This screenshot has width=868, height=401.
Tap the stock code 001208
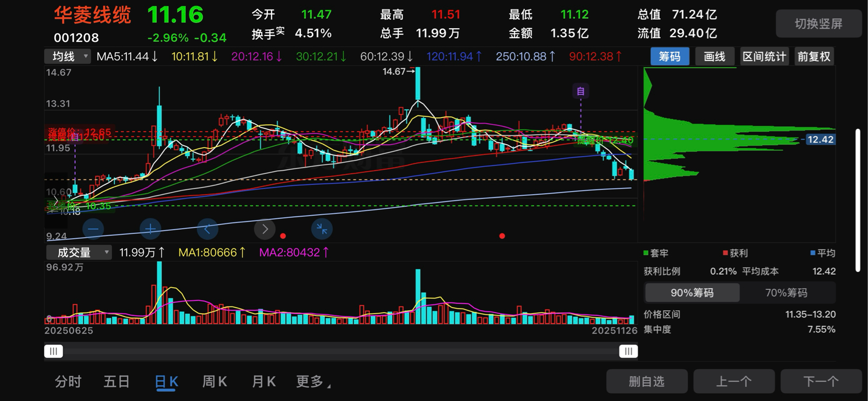coord(76,38)
